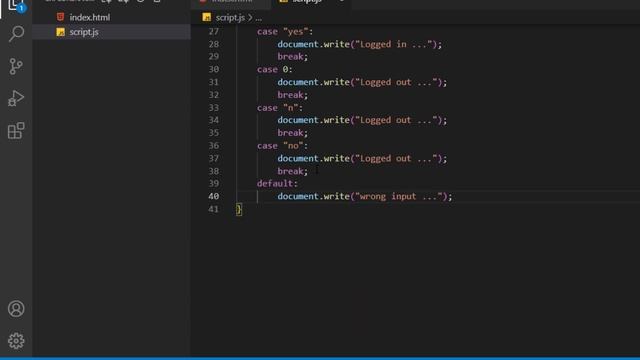Click line number 39 in the gutter
640x360 pixels.
(213, 184)
